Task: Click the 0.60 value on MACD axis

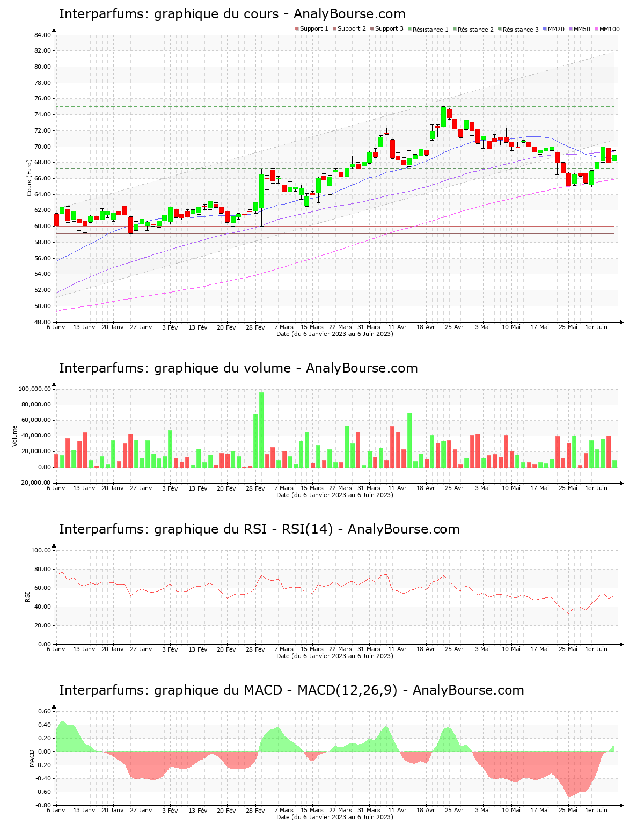Action: 45,711
